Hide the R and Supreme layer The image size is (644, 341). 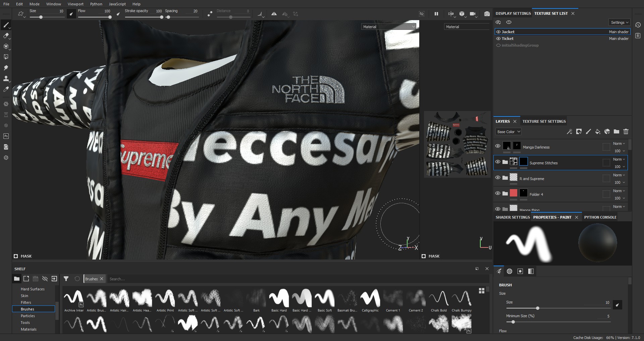click(x=498, y=177)
